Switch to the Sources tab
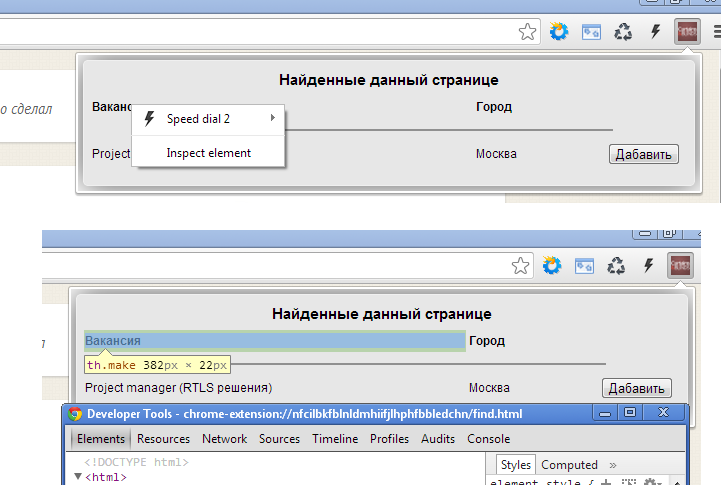This screenshot has height=485, width=721. (279, 439)
